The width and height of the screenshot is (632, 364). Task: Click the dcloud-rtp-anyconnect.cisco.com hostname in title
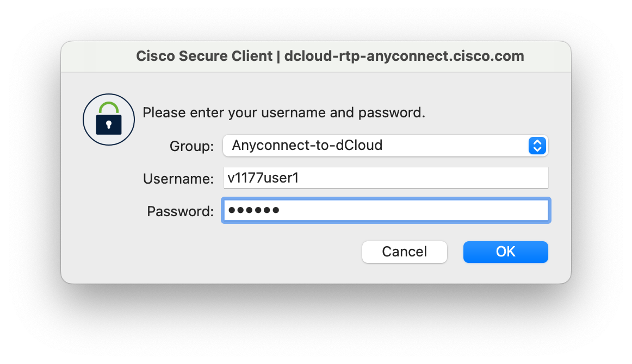click(404, 57)
